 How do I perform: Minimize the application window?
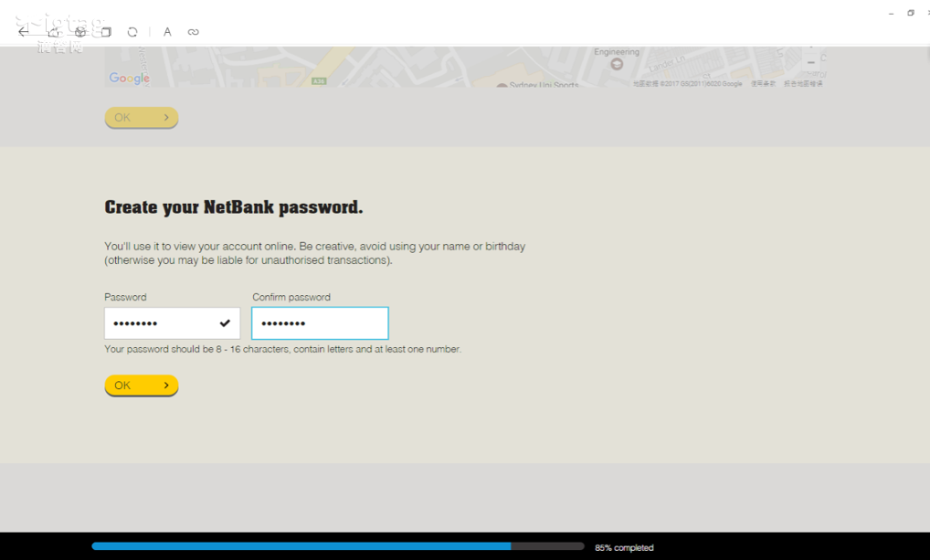[891, 14]
